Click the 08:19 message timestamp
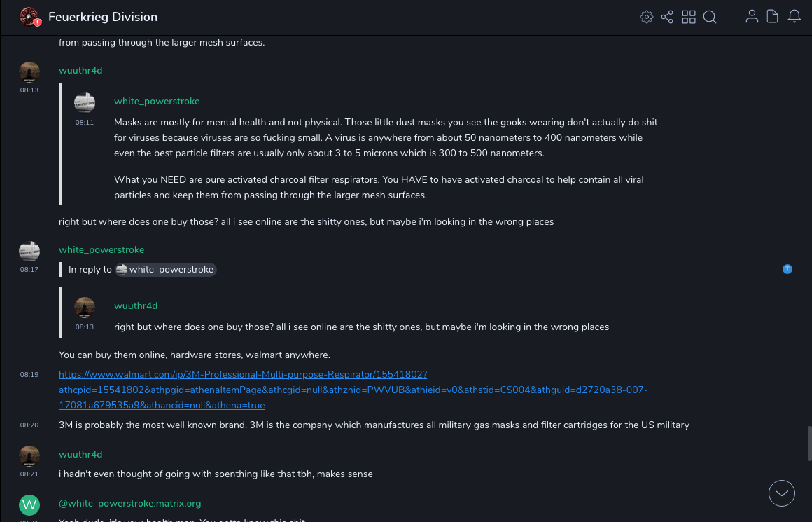Image resolution: width=812 pixels, height=522 pixels. coord(29,375)
